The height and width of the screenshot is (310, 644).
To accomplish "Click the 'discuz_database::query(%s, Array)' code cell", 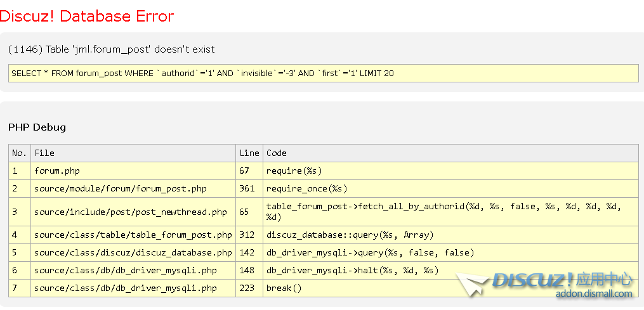I will coord(450,235).
